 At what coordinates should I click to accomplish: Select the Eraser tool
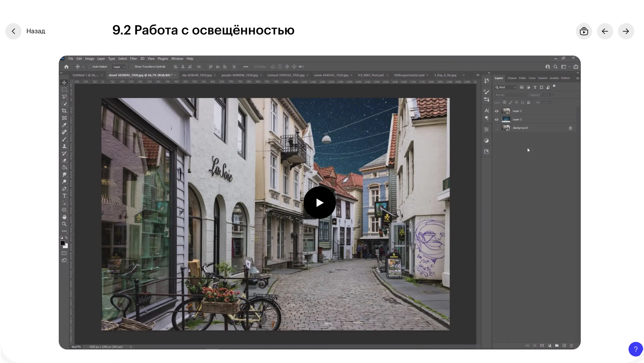(64, 160)
